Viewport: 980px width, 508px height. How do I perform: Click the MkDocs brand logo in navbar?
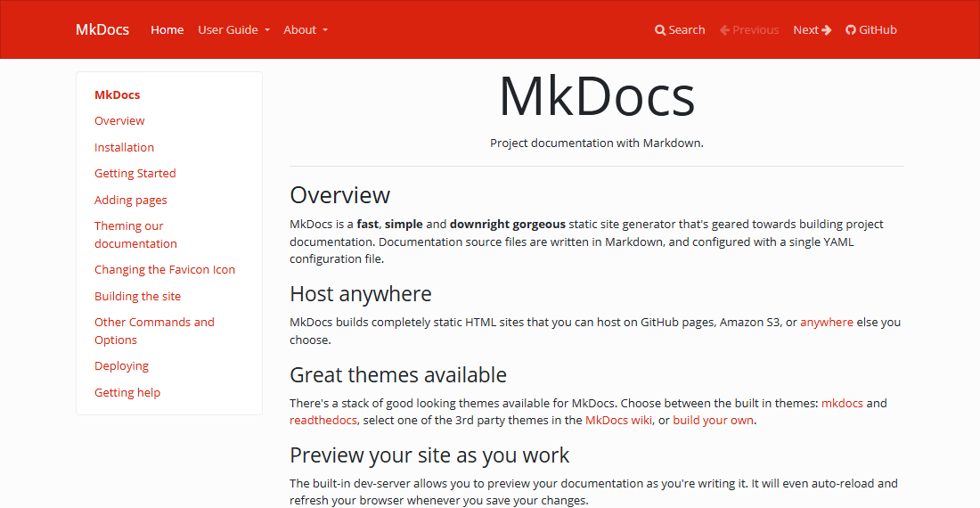click(x=102, y=29)
